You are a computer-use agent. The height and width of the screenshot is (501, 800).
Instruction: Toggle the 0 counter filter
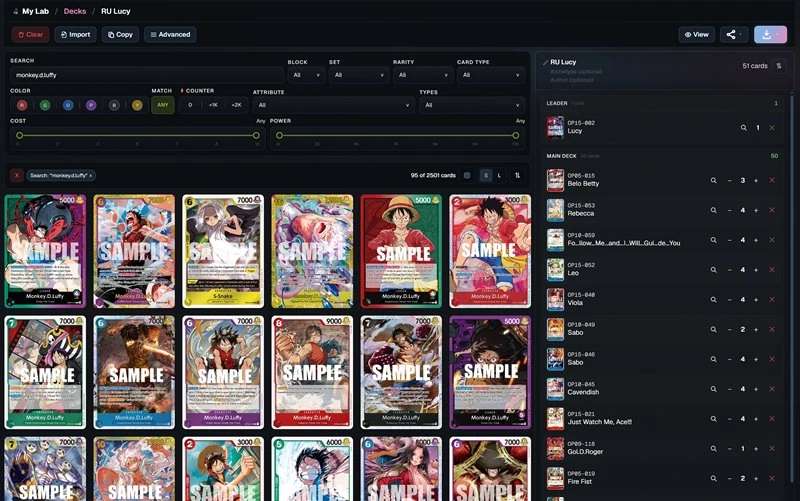click(190, 105)
